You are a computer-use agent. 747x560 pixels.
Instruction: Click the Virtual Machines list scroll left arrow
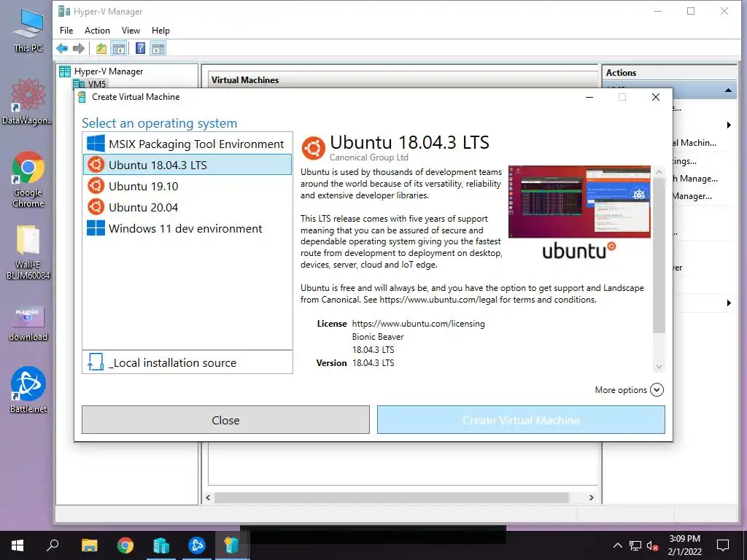[x=208, y=497]
